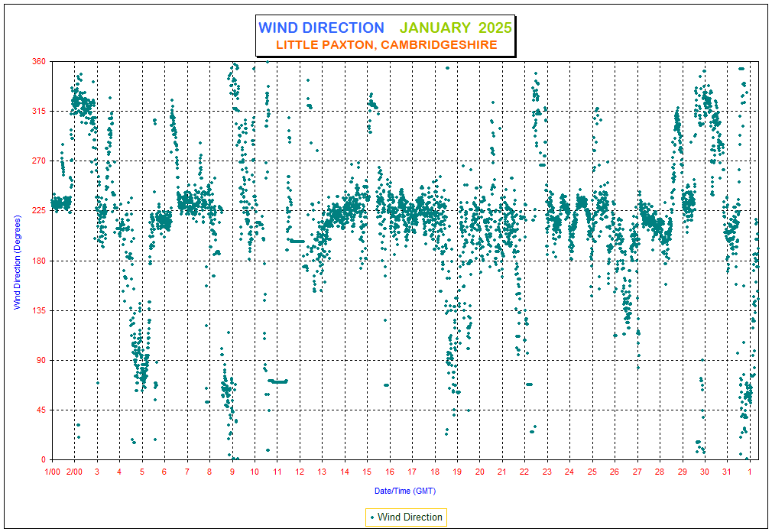Click the 135 y-axis value
The height and width of the screenshot is (532, 772).
[39, 310]
